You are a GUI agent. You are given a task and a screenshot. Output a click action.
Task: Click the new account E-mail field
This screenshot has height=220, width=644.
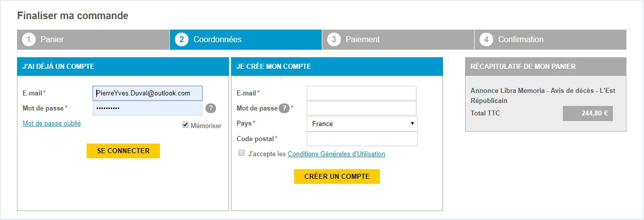click(x=361, y=93)
